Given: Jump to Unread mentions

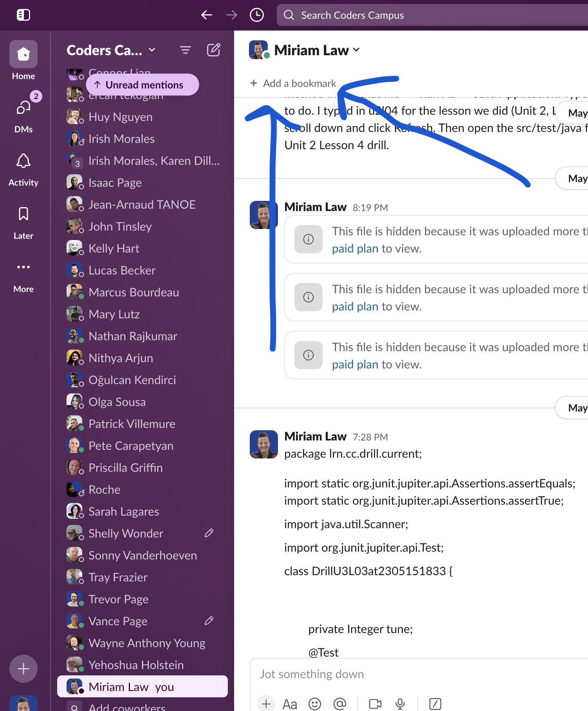Looking at the screenshot, I should coord(142,85).
